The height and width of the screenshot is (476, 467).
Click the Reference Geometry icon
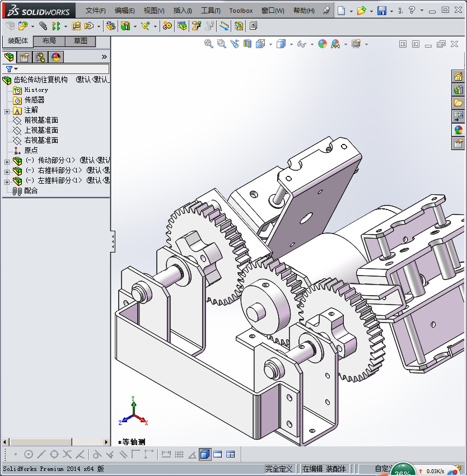[x=146, y=26]
